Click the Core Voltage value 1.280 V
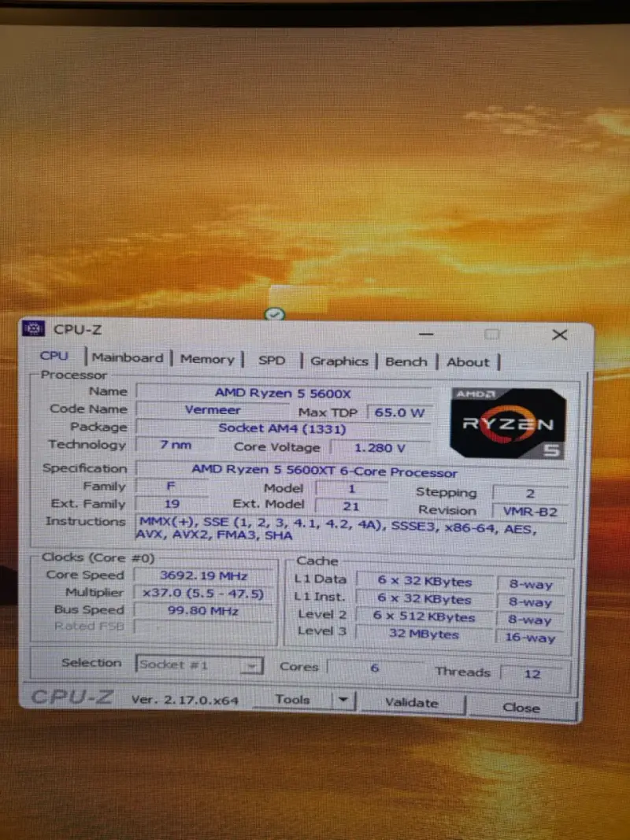 click(380, 448)
